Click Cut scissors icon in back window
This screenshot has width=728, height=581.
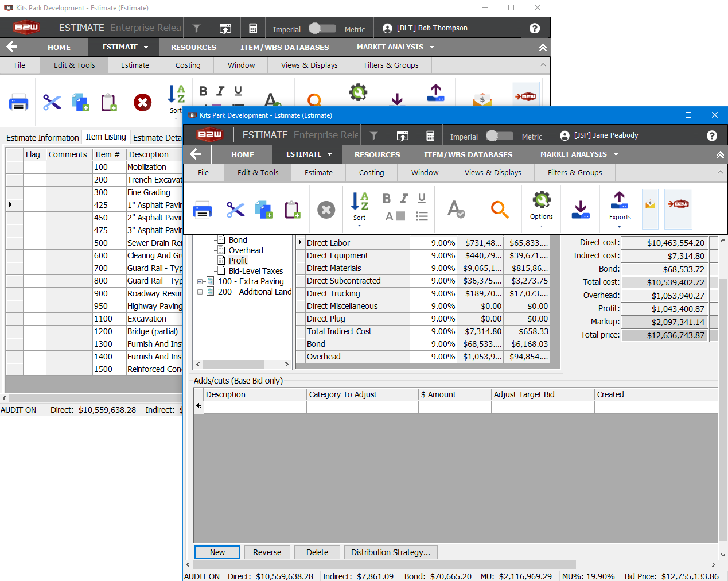coord(52,103)
